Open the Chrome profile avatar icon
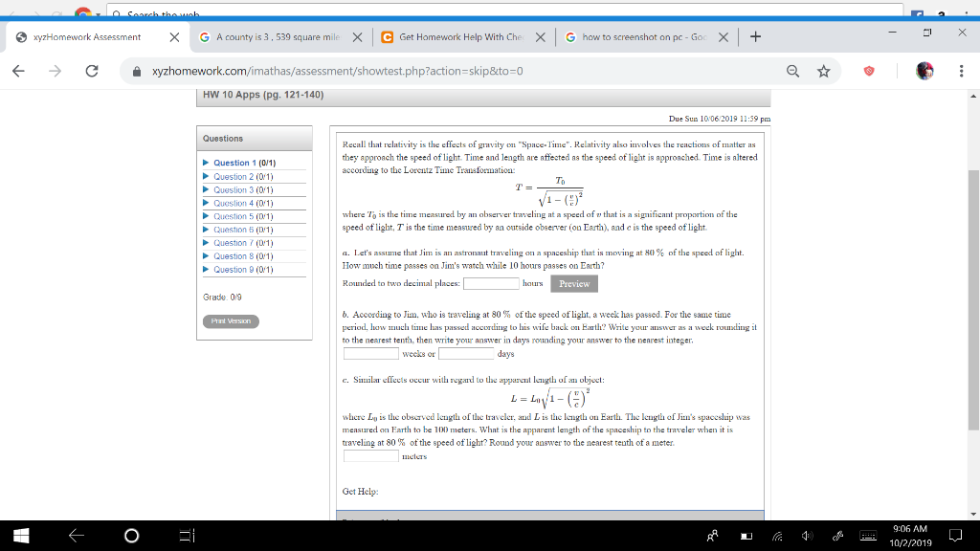Viewport: 980px width, 551px height. click(922, 72)
